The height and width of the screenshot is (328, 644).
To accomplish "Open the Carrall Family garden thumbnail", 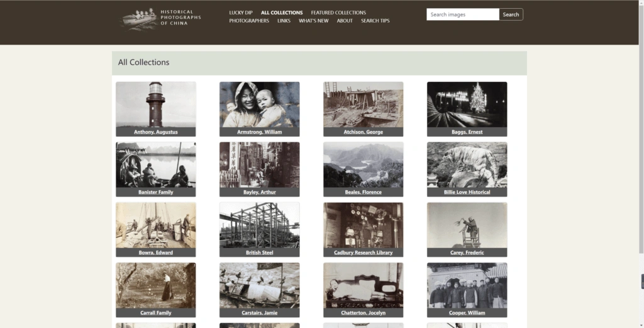I will [156, 286].
